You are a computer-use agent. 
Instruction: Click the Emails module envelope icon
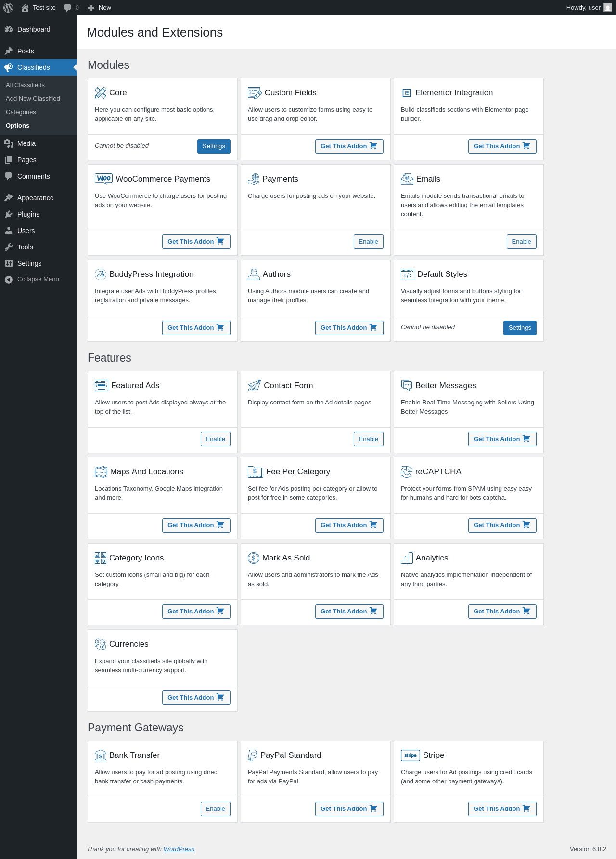click(407, 179)
